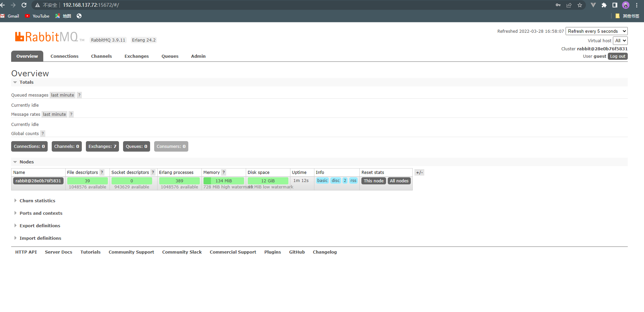Click the browser back arrow
The width and height of the screenshot is (644, 312).
pos(3,5)
